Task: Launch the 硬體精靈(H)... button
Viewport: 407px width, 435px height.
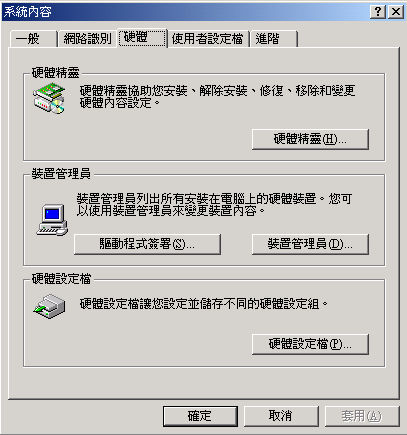Action: click(310, 139)
